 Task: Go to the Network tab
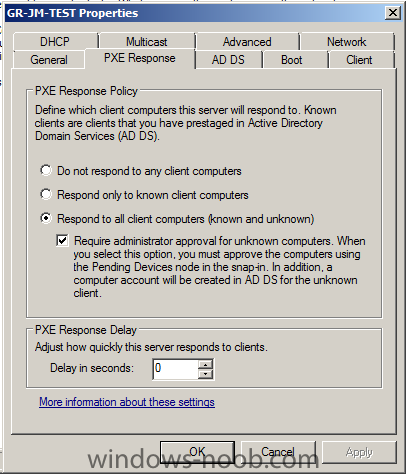click(x=347, y=42)
